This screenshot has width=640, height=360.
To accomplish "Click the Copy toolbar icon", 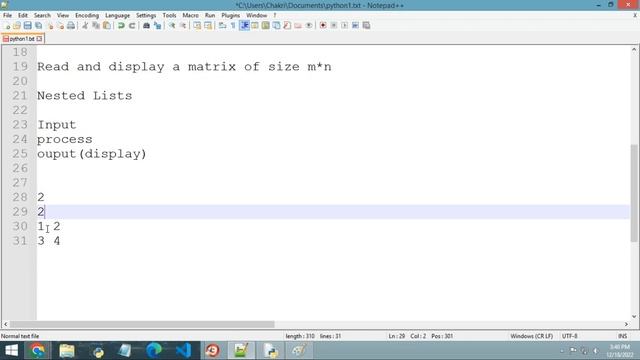I will point(96,26).
